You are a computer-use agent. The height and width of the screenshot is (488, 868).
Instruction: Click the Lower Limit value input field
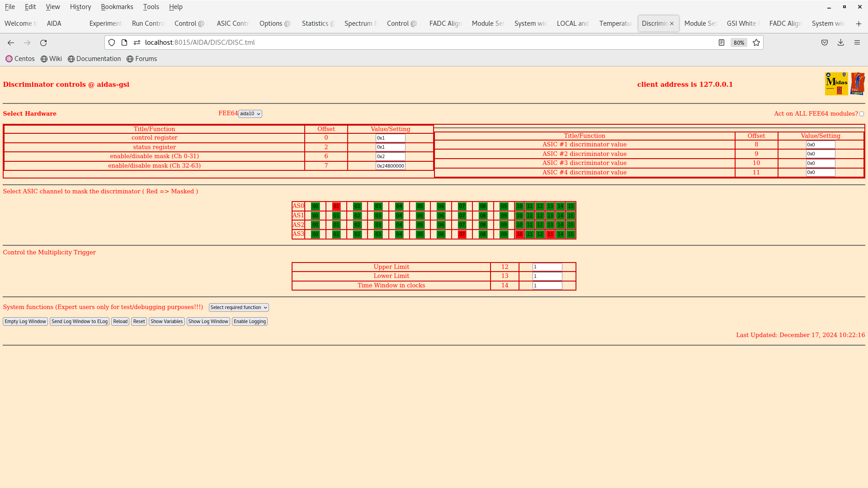pos(547,276)
